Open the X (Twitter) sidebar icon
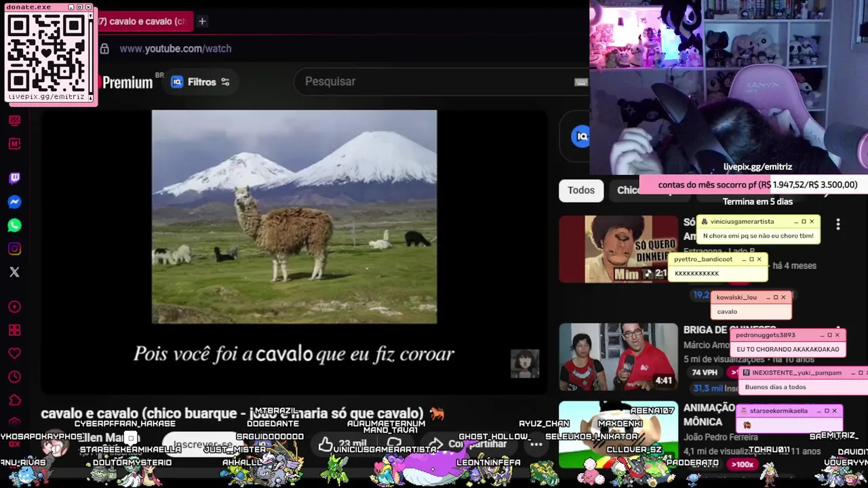 (x=14, y=272)
